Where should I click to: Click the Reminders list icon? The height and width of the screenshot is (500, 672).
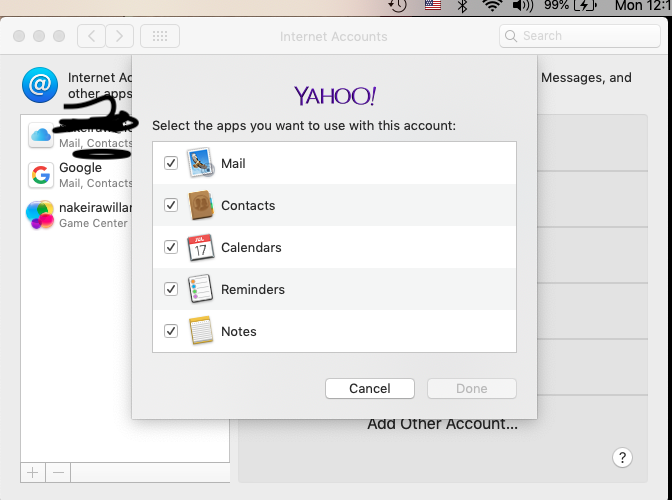click(201, 289)
